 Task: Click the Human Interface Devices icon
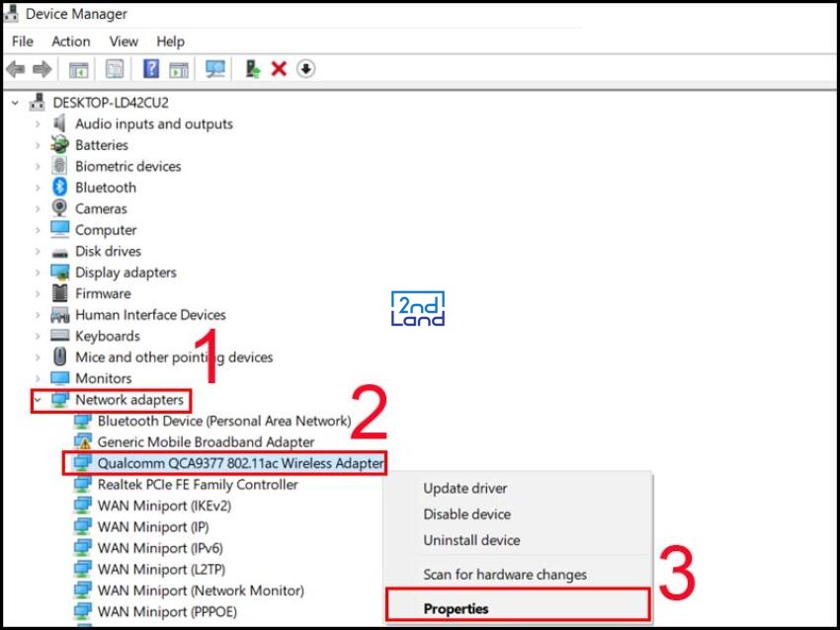(x=59, y=315)
